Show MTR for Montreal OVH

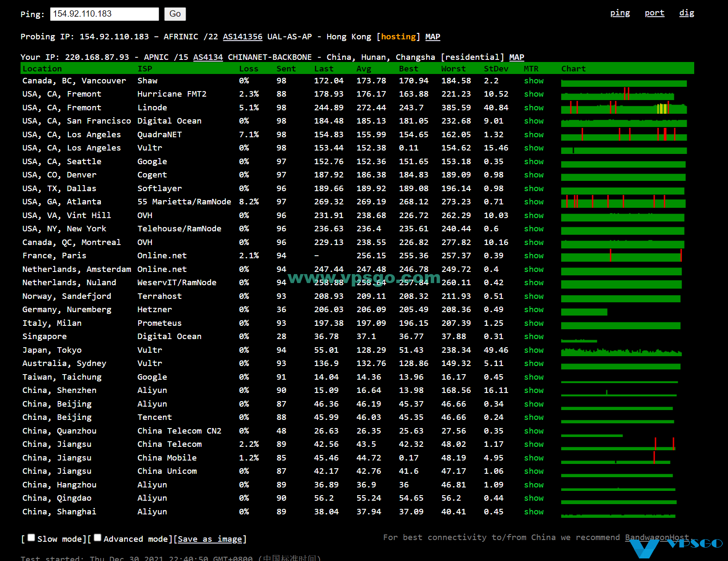[x=534, y=242]
